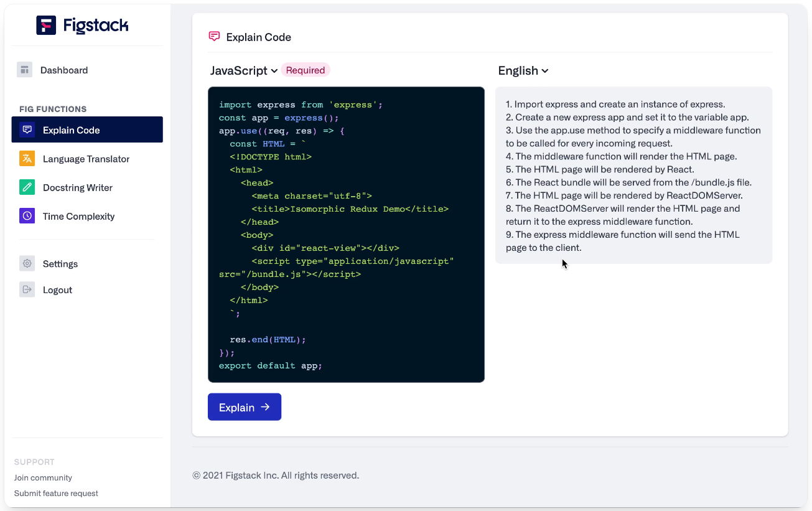The height and width of the screenshot is (511, 812).
Task: Click explanation step 1 about importing express
Action: (615, 104)
